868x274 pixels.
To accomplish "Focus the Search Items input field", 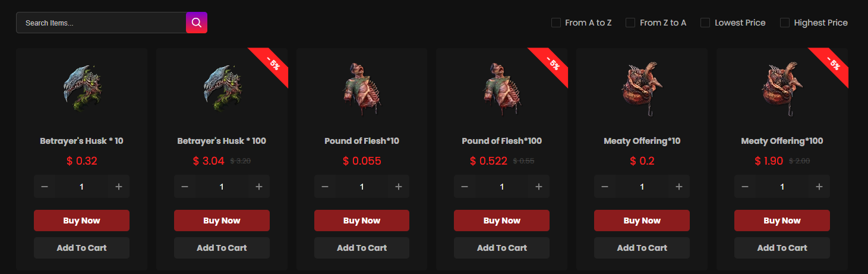I will coord(101,23).
